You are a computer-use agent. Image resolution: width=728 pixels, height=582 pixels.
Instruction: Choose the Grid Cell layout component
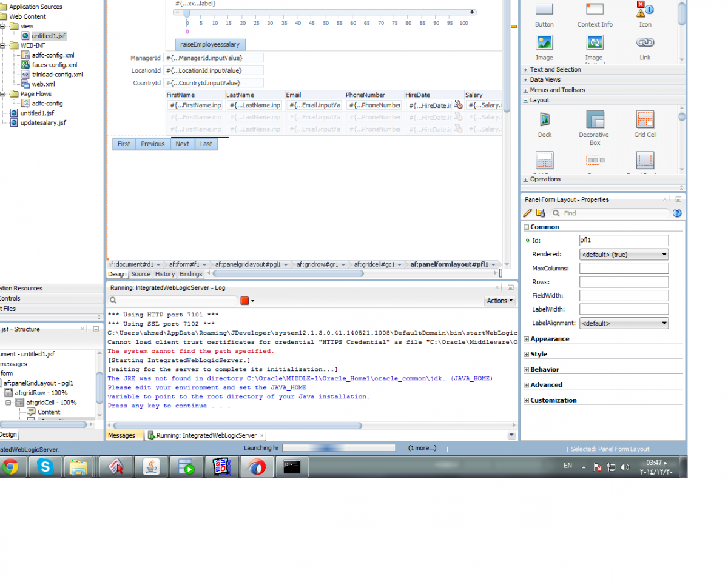(x=645, y=120)
